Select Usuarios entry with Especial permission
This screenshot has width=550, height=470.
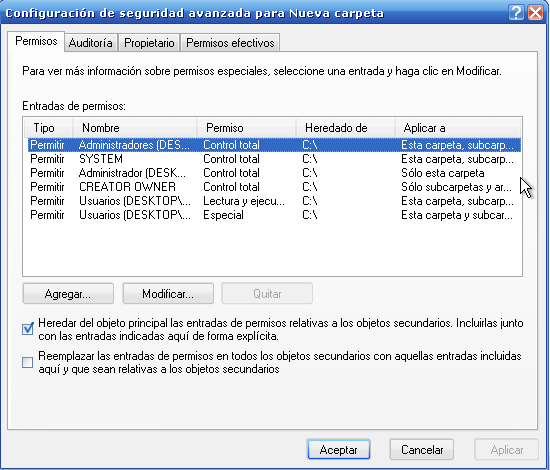pyautogui.click(x=274, y=215)
